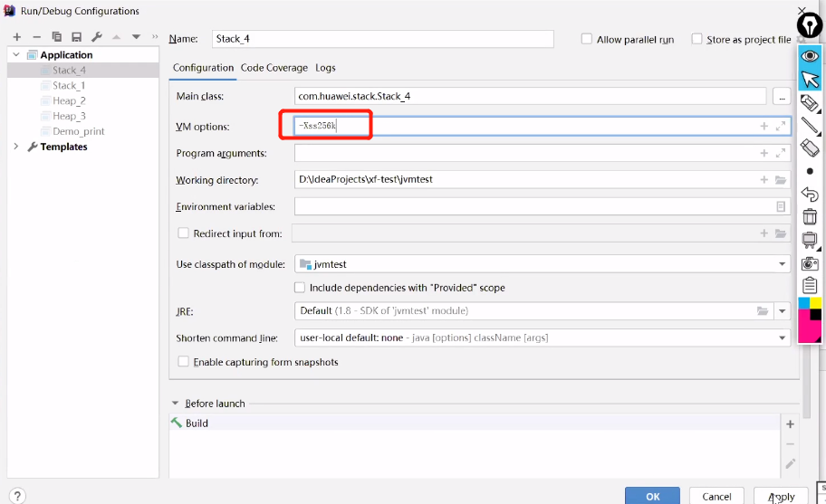
Task: Add a new run configuration
Action: pyautogui.click(x=16, y=37)
